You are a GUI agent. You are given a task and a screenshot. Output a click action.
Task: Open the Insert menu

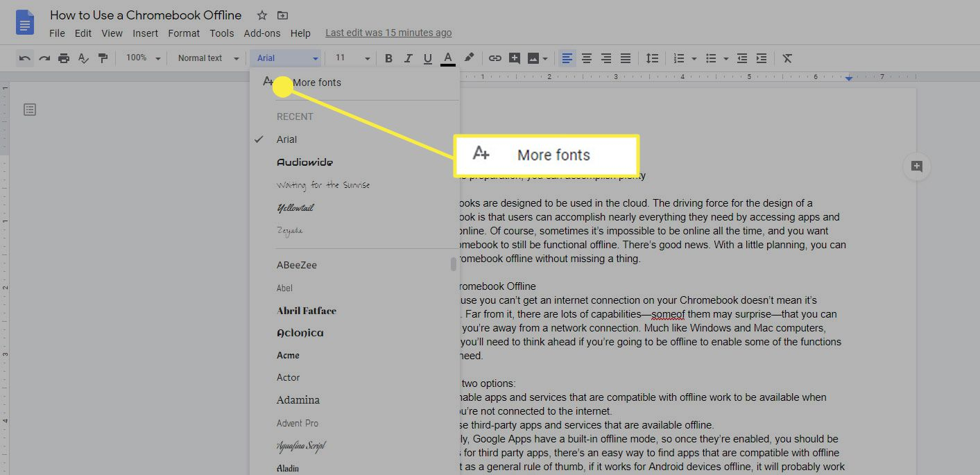click(146, 33)
